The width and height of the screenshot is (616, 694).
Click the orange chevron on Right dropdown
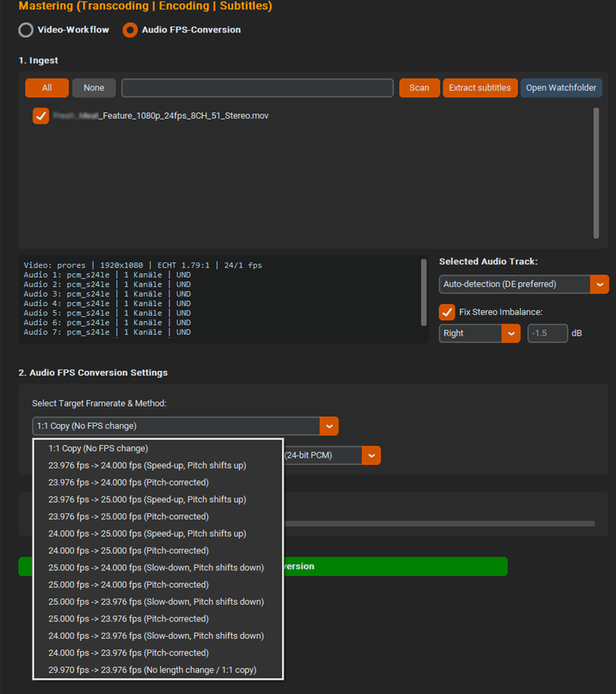point(511,333)
